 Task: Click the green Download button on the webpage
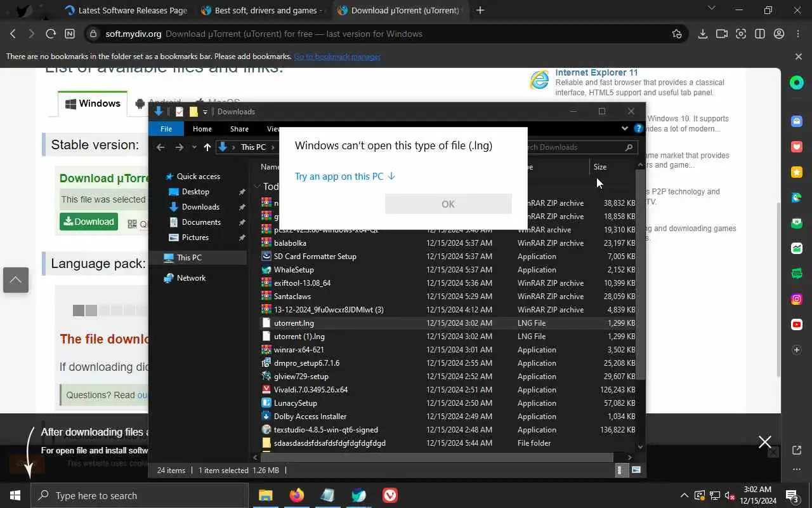(x=89, y=222)
